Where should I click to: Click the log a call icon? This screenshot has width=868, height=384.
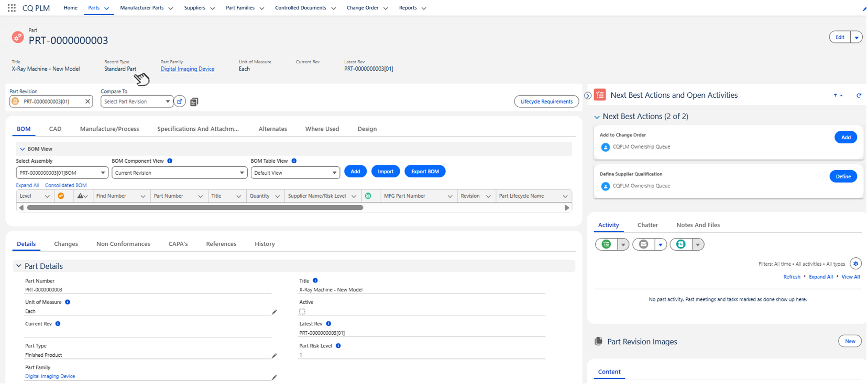681,244
